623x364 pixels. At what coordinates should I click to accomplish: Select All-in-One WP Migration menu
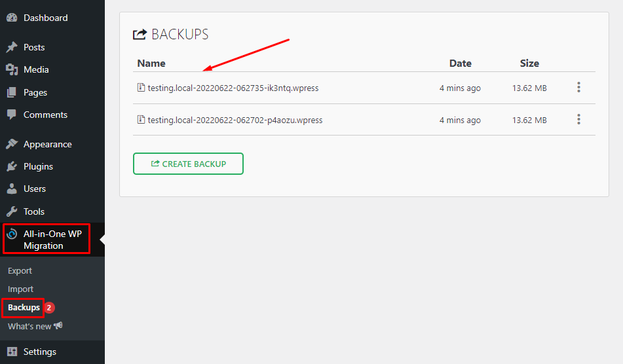[52, 240]
